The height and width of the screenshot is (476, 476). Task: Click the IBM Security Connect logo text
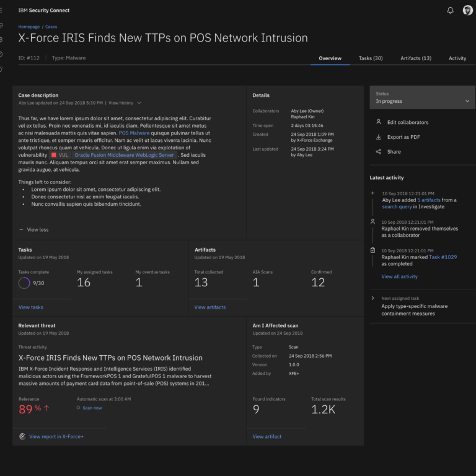click(44, 11)
